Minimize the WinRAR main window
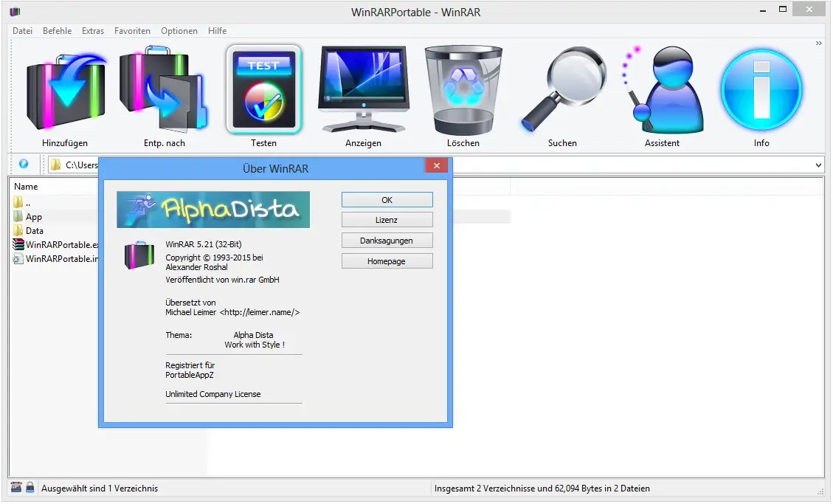Screen dimensions: 833x504 pyautogui.click(x=763, y=10)
